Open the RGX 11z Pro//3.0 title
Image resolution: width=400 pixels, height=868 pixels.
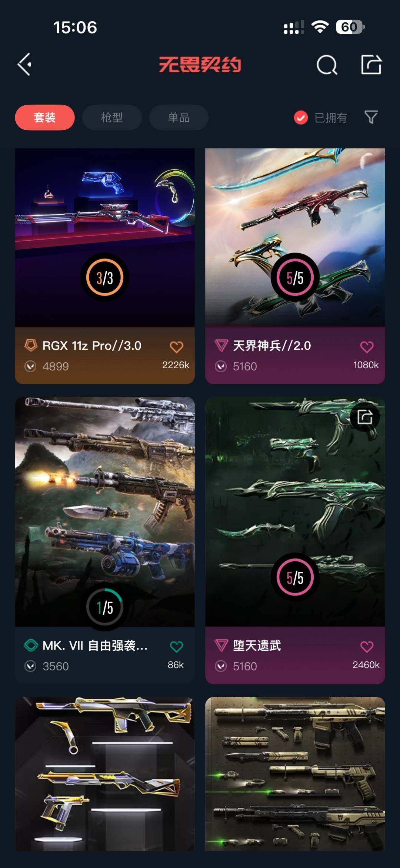coord(92,346)
